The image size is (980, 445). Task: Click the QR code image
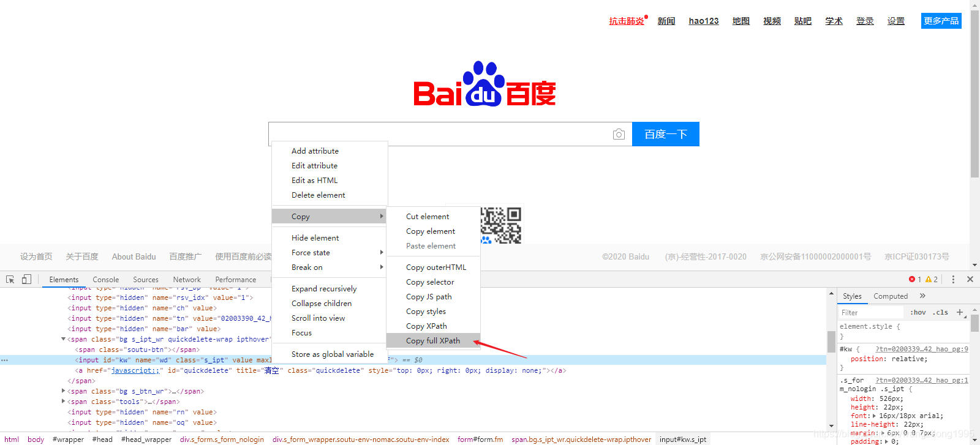tap(501, 225)
